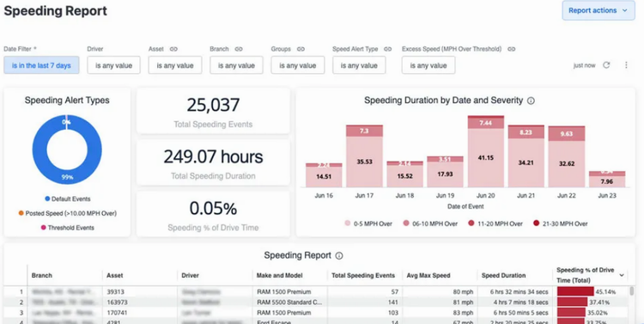Toggle the Threshold Events legend item
Screen dimensions: 644x324
pyautogui.click(x=67, y=228)
